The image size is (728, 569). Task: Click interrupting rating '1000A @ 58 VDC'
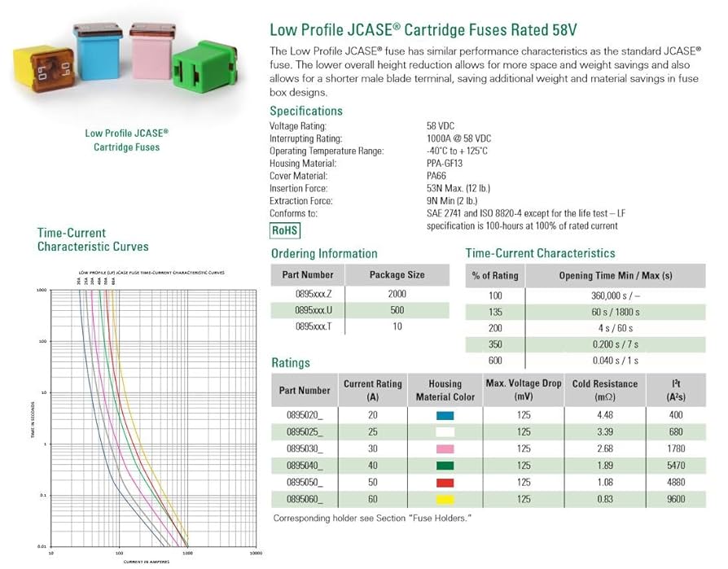(458, 138)
